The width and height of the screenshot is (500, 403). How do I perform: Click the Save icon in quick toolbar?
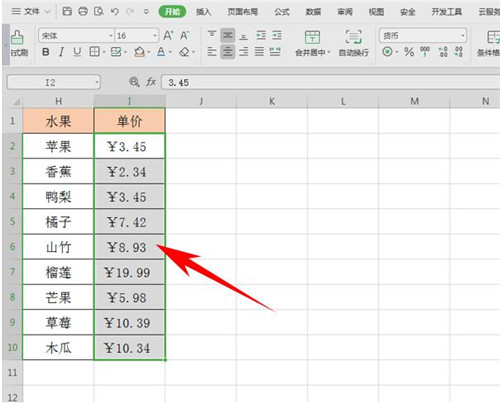(x=67, y=12)
